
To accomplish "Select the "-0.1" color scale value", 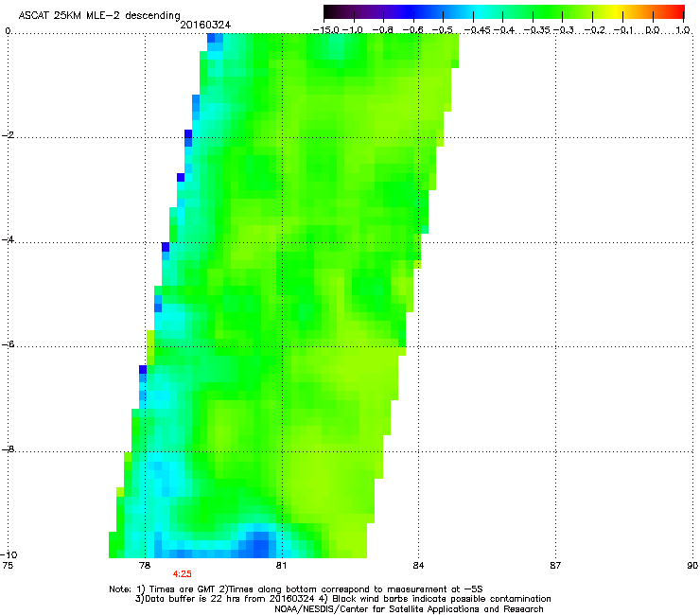I will coord(623,30).
